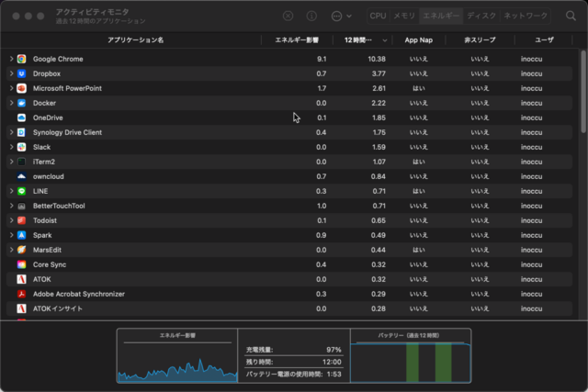Image resolution: width=588 pixels, height=392 pixels.
Task: Click the Slack app icon
Action: (21, 147)
